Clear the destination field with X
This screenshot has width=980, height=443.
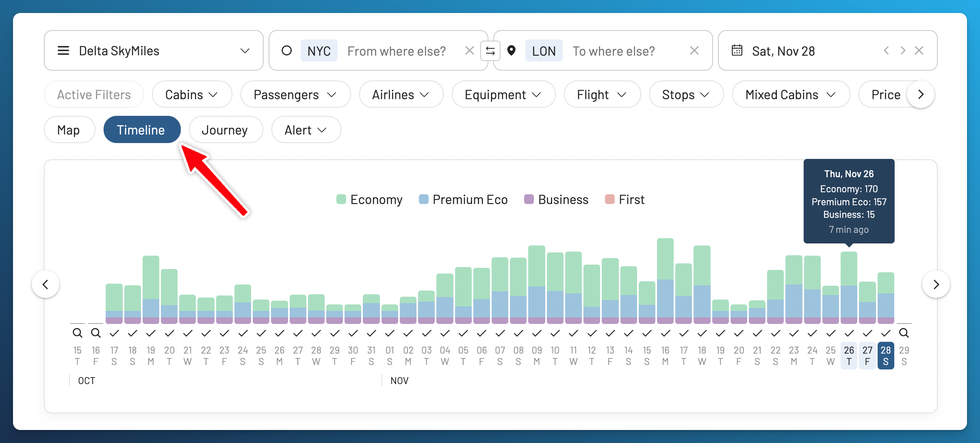(x=694, y=51)
